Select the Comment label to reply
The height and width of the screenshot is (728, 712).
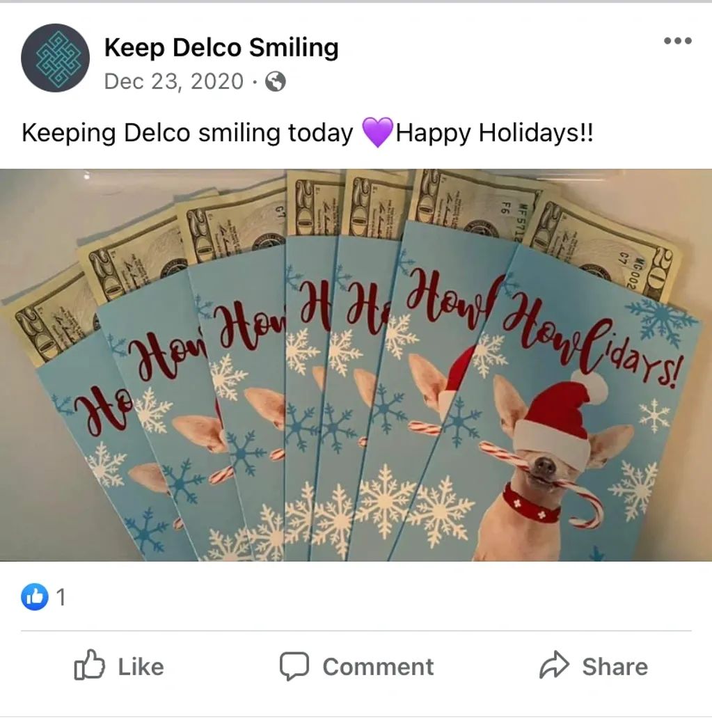pos(378,667)
